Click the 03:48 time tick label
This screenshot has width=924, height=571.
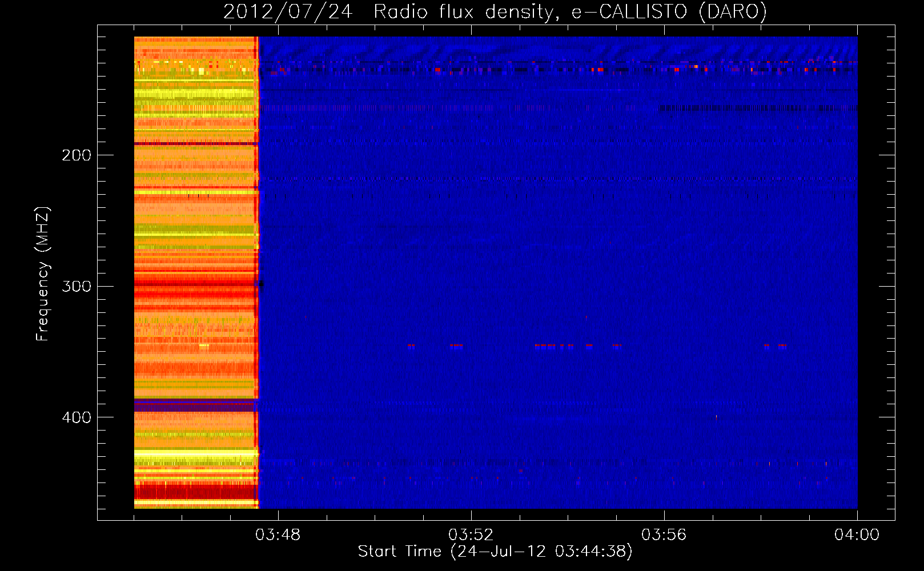[x=278, y=535]
